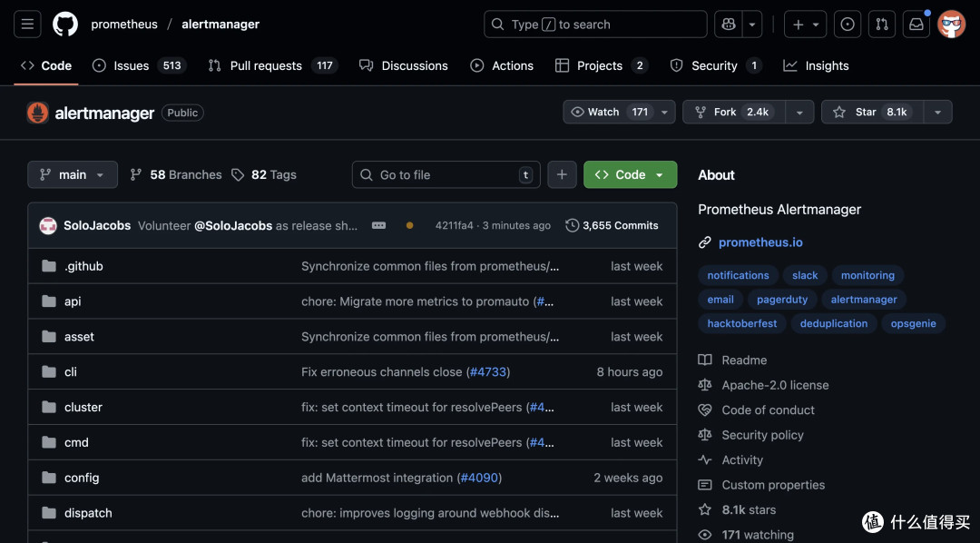Click the Go to file field
The width and height of the screenshot is (980, 543).
tap(446, 174)
